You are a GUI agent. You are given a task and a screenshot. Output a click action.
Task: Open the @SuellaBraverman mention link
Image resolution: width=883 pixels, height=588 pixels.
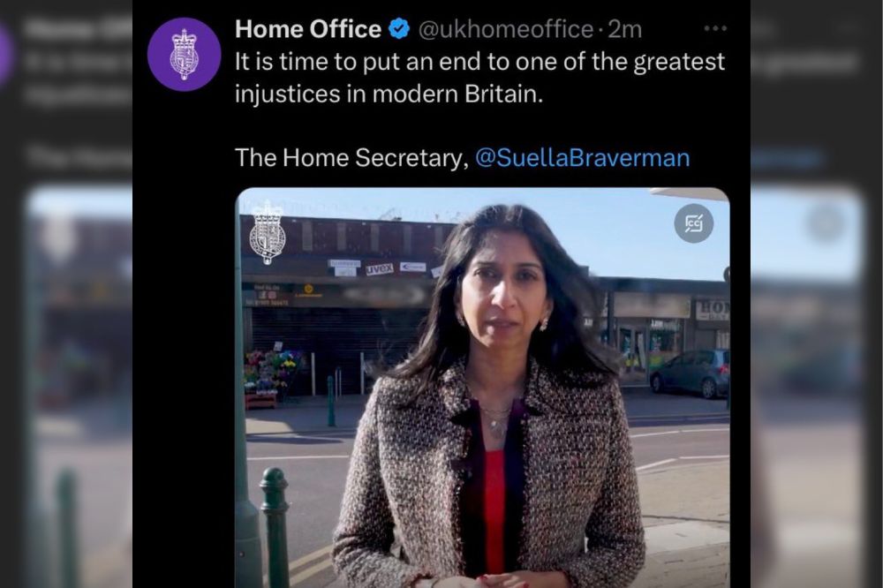tap(582, 158)
